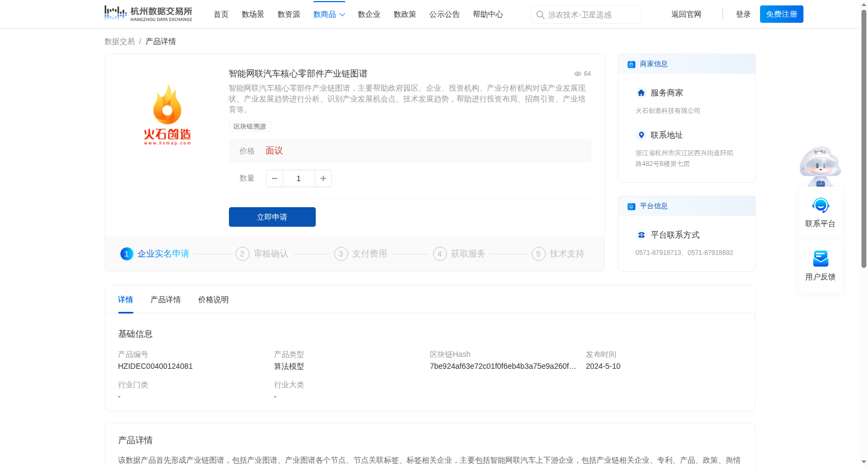Click the 商家信息 header icon
868x467 pixels.
pyautogui.click(x=631, y=64)
